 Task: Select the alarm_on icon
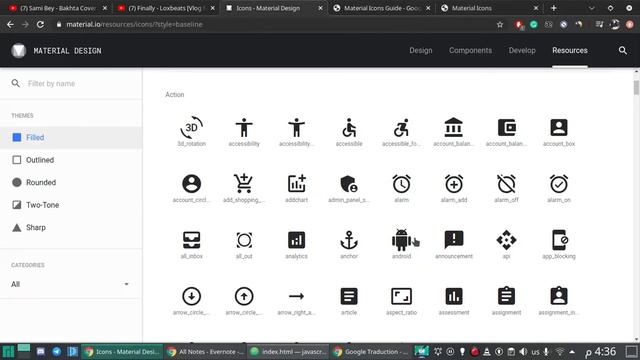(559, 184)
